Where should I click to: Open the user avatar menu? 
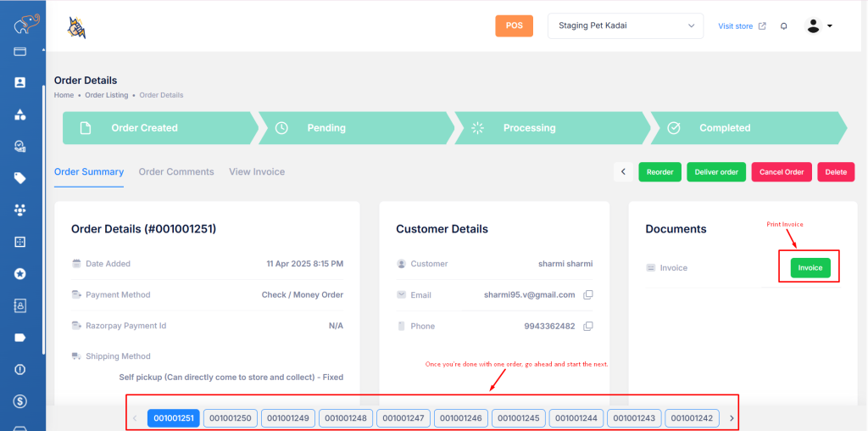click(818, 26)
